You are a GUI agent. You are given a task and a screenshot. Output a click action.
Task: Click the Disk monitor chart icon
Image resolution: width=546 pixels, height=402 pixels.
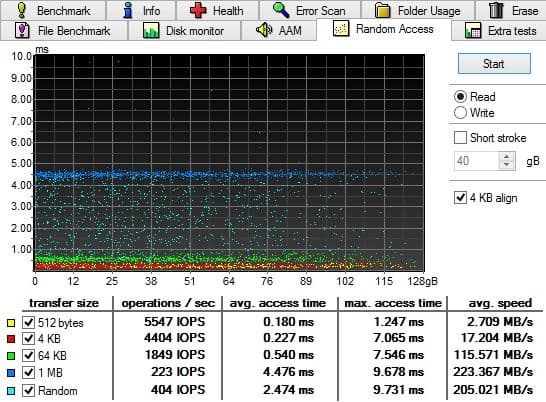[151, 30]
